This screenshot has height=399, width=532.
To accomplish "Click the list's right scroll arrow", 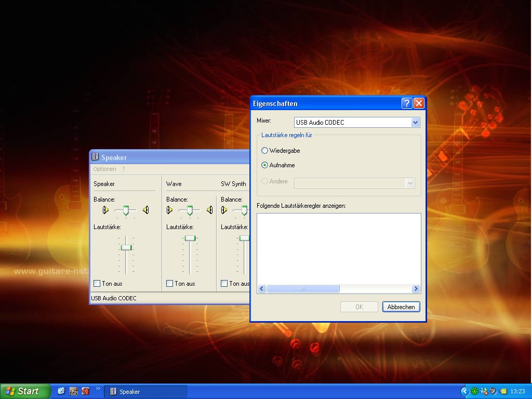I will coord(416,289).
